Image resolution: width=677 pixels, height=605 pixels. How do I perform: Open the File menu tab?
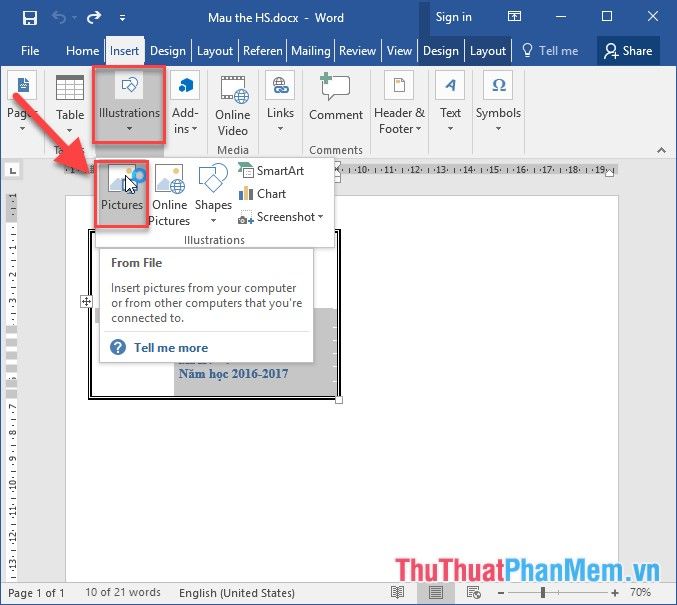point(30,51)
